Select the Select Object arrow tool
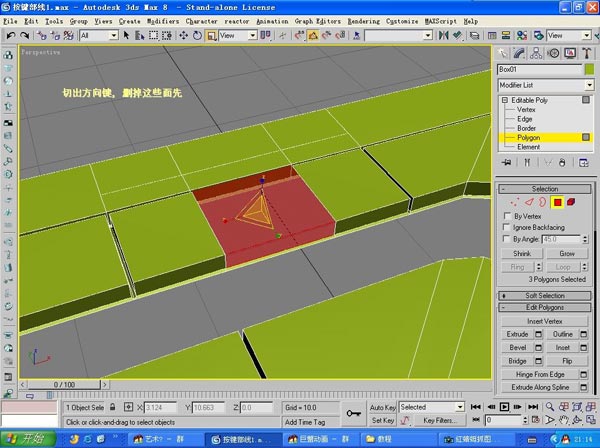Viewport: 600px width, 448px height. coord(126,36)
